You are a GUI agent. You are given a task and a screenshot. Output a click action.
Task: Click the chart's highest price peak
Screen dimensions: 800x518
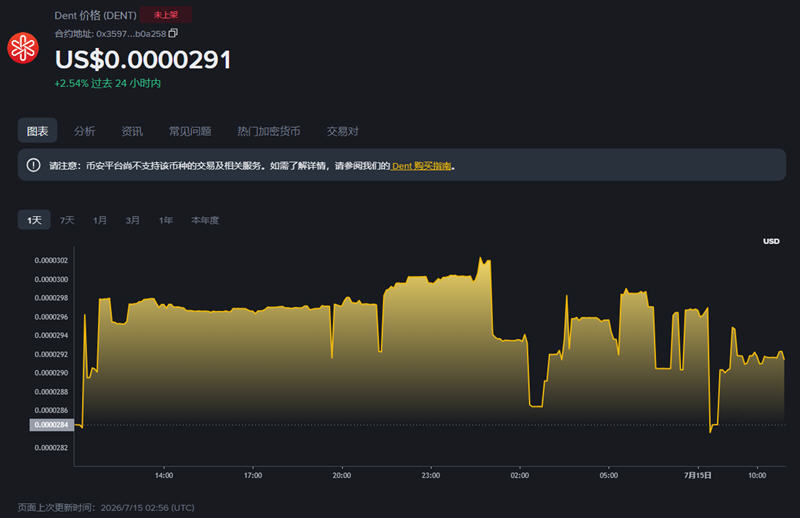click(x=481, y=258)
